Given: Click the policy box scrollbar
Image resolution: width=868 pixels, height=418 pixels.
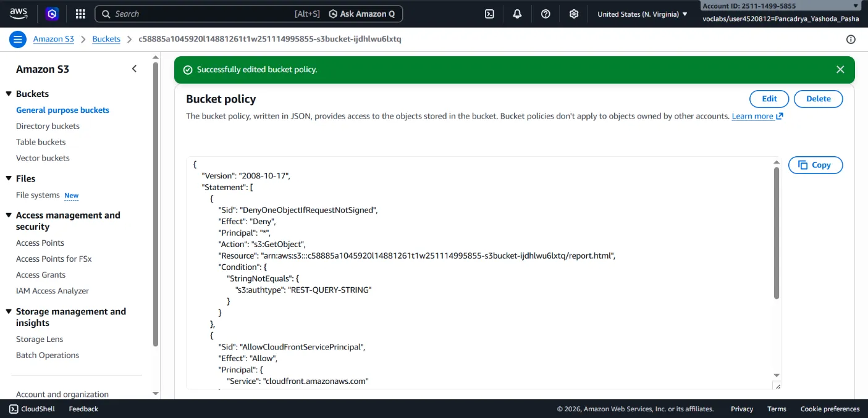Looking at the screenshot, I should 777,233.
